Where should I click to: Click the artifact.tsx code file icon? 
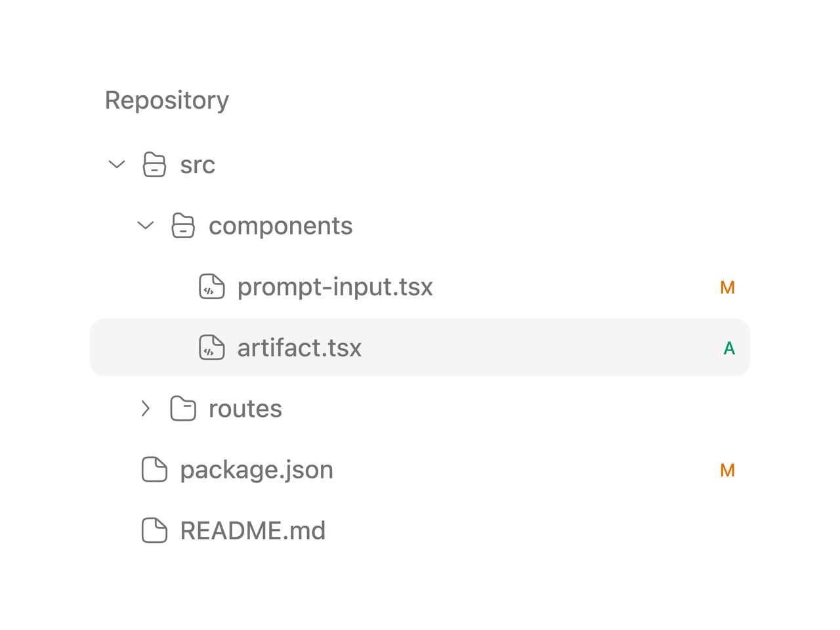[212, 348]
